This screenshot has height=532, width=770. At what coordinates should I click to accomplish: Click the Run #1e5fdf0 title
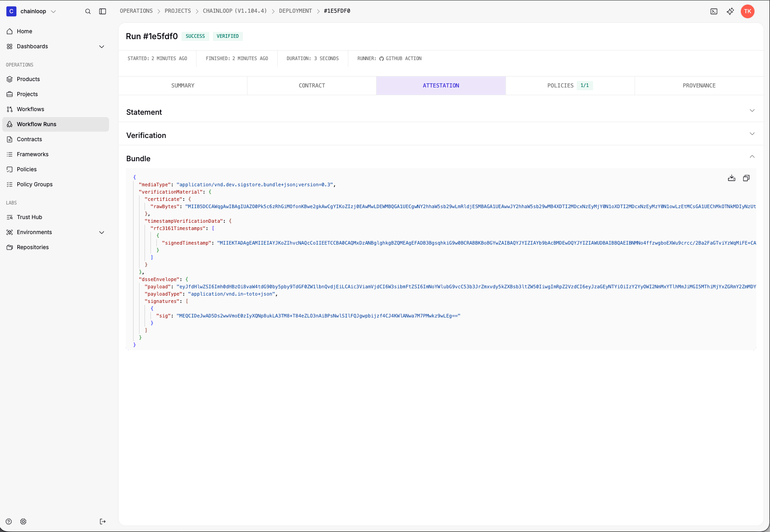pyautogui.click(x=152, y=36)
